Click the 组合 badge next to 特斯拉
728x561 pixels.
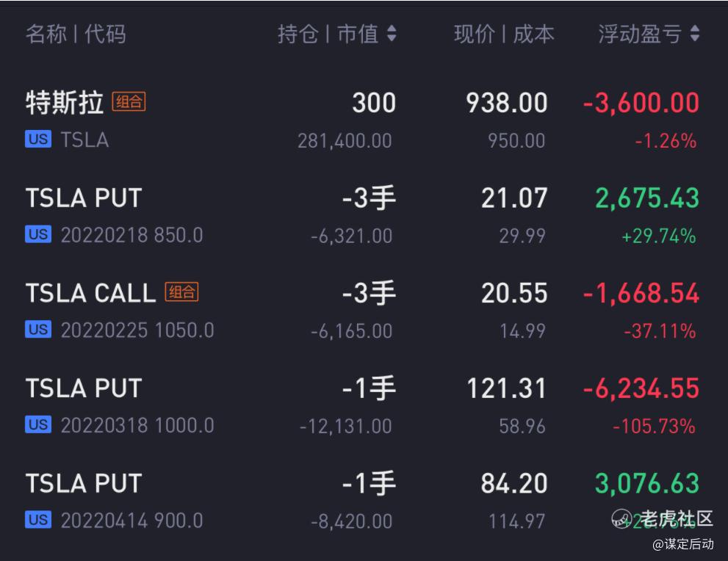[x=129, y=102]
